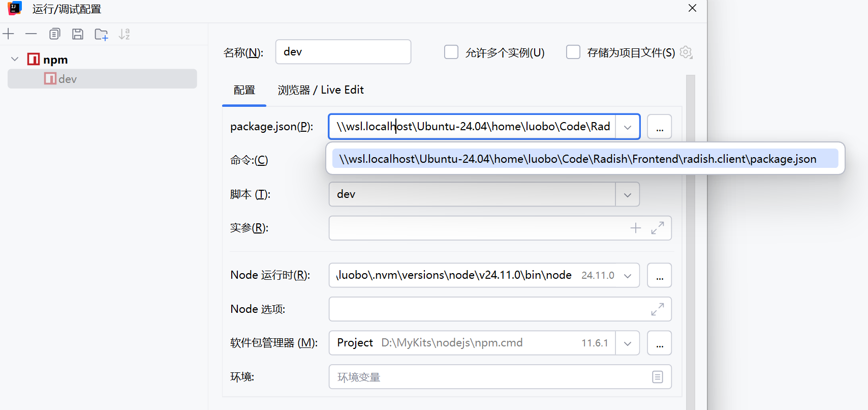Browse for the Node runtime path
Screen dimensions: 868x410
659,276
